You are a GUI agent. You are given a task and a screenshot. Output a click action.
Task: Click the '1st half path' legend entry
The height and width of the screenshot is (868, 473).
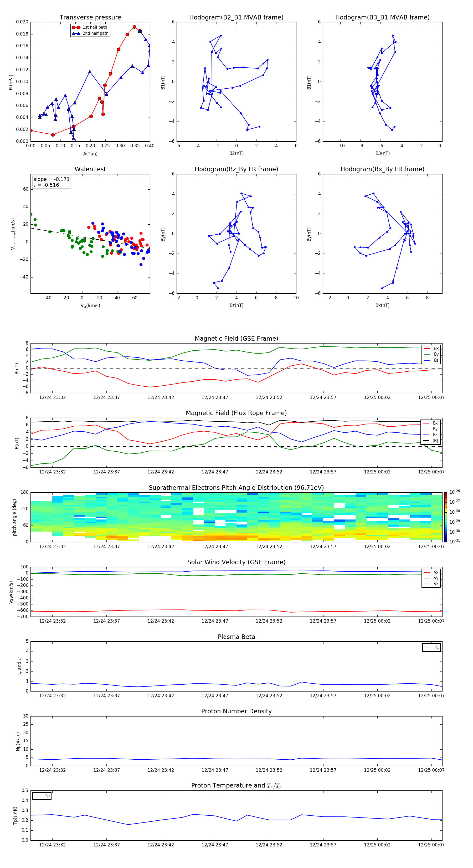(x=90, y=27)
